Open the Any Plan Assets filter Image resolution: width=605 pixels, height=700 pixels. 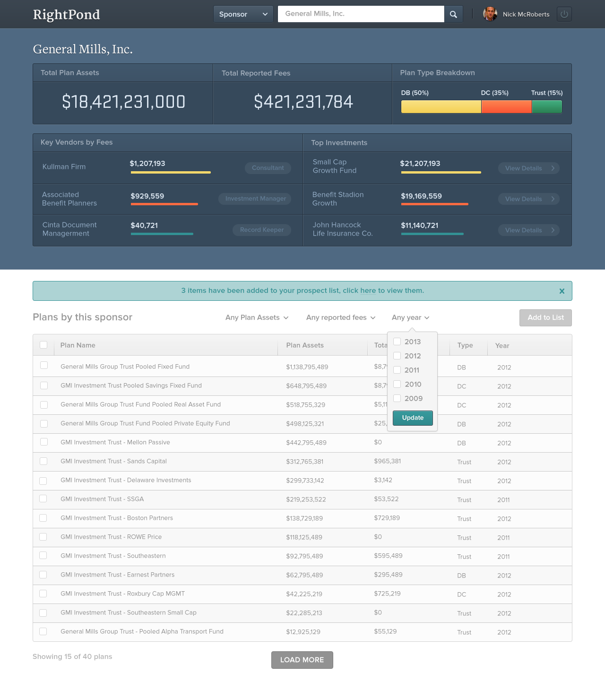257,317
